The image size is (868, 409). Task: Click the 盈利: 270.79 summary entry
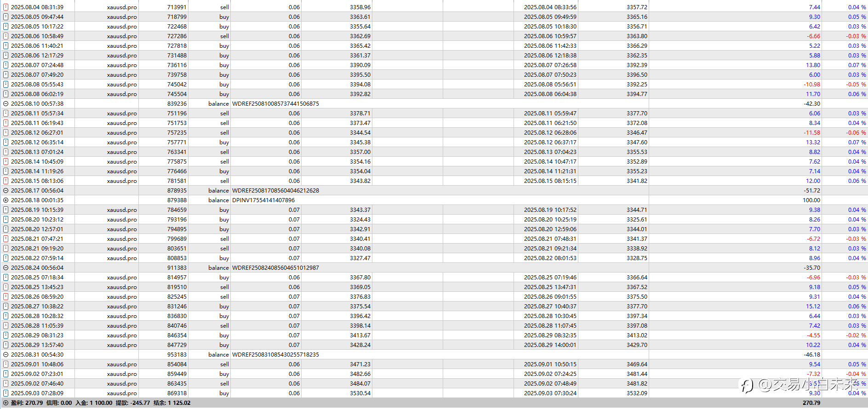[x=27, y=403]
